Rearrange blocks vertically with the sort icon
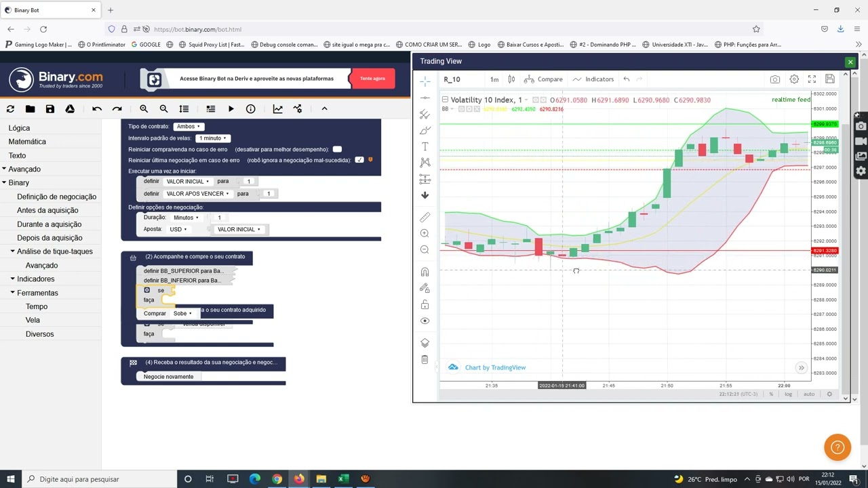868x488 pixels. click(x=184, y=108)
